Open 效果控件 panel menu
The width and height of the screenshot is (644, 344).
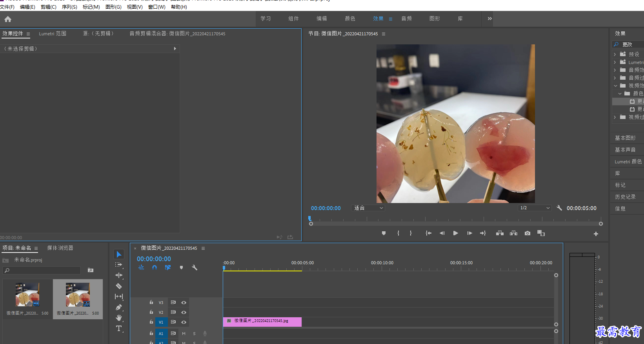click(x=28, y=34)
